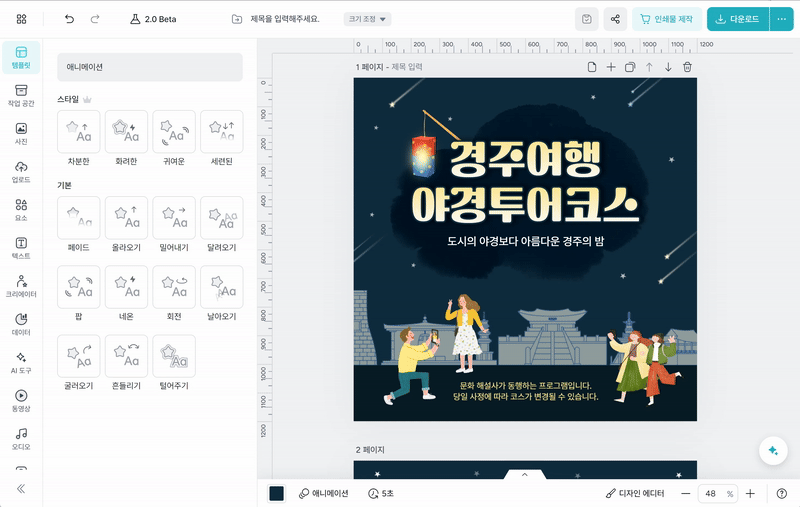
Task: Open 업로드 upload sidebar tab
Action: click(x=21, y=172)
